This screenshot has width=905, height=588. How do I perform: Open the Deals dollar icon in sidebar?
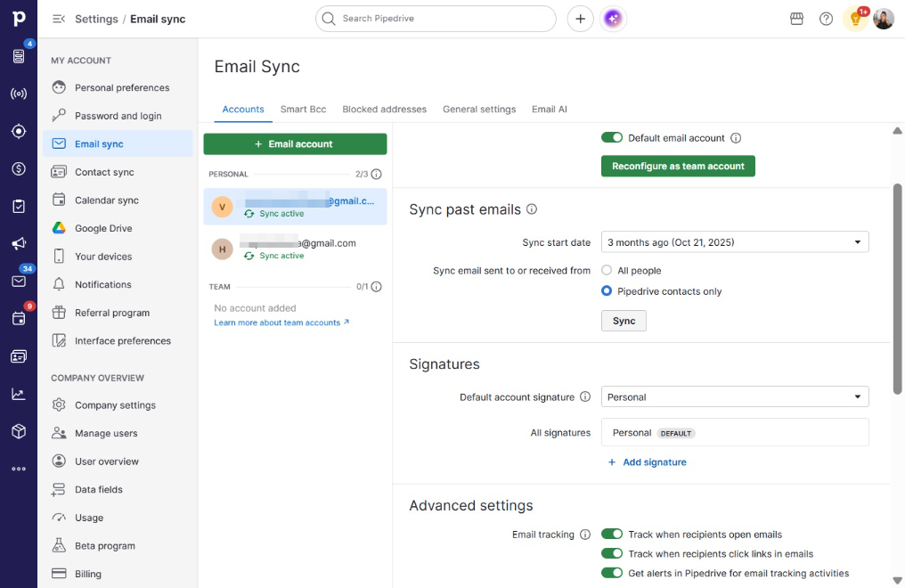coord(19,168)
